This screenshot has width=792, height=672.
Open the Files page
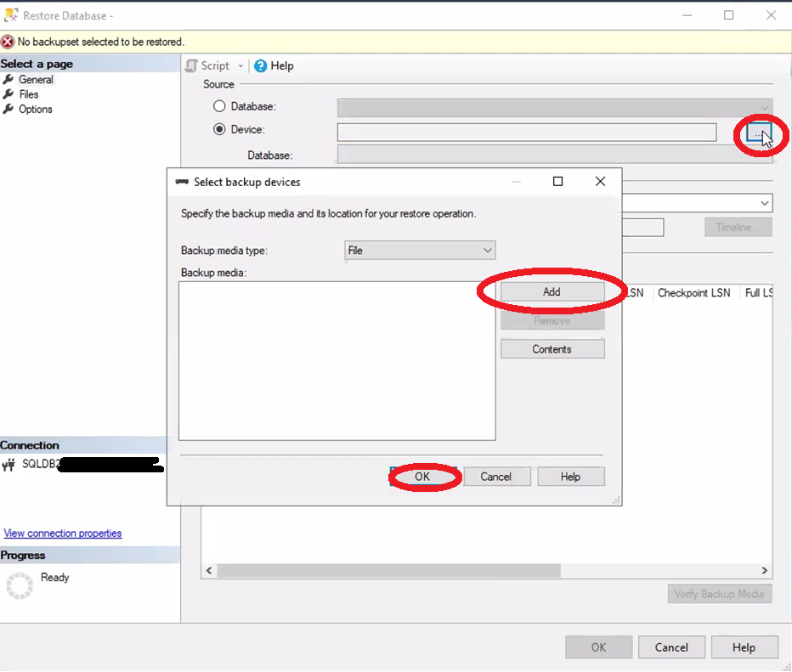pyautogui.click(x=29, y=94)
